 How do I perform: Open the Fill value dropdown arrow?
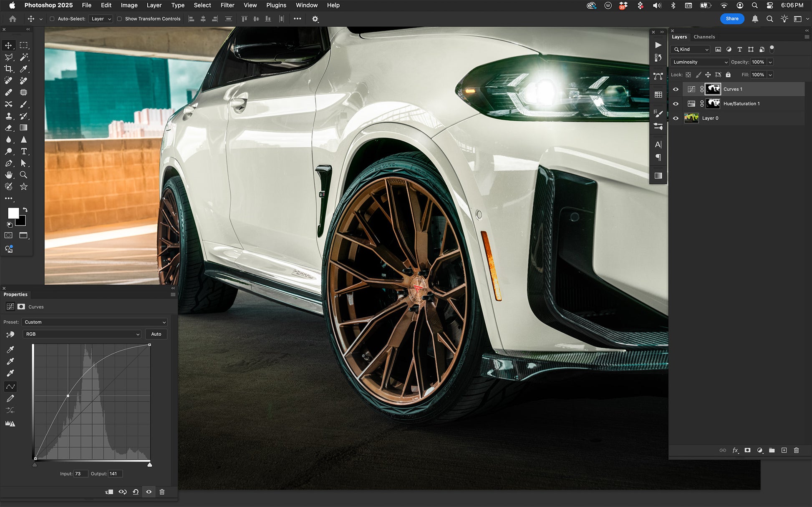point(770,75)
